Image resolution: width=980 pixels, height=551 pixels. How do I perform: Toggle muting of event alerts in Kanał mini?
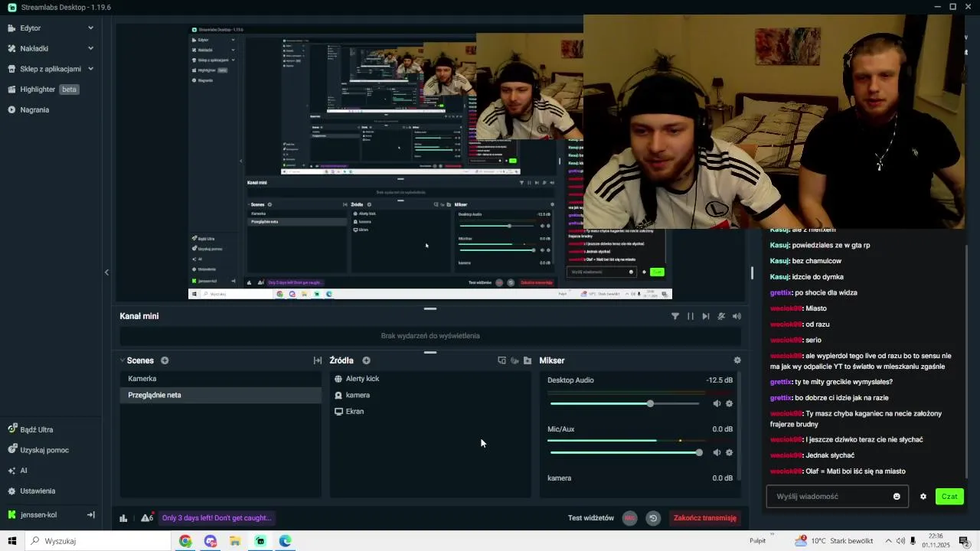pyautogui.click(x=721, y=316)
